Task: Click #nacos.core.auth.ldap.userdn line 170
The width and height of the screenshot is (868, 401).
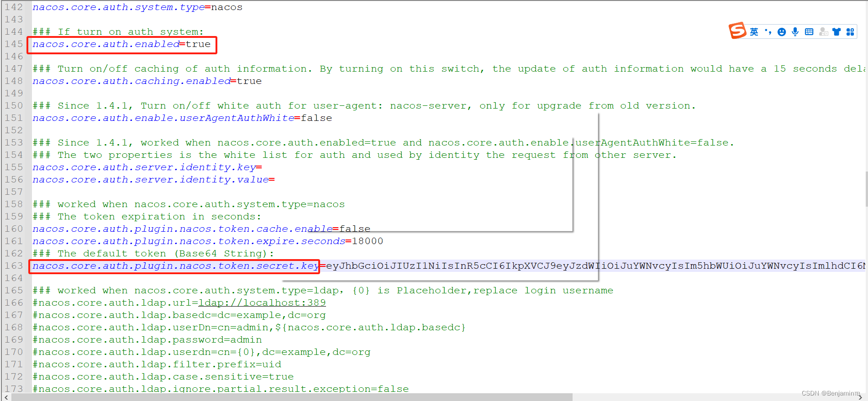Action: pyautogui.click(x=201, y=352)
